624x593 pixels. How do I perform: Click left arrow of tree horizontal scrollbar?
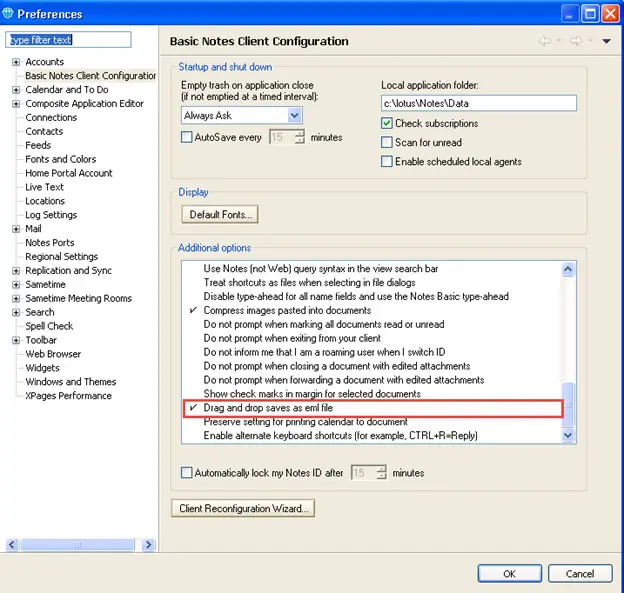[12, 544]
